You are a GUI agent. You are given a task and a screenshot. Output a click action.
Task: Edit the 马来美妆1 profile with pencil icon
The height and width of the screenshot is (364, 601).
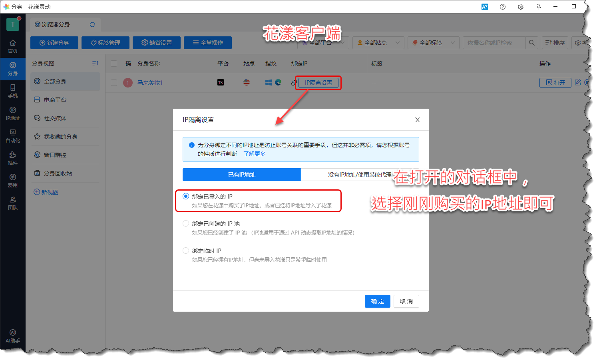click(x=578, y=82)
